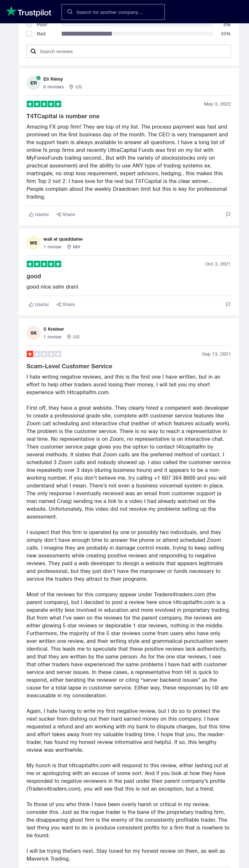
Task: Open the review titled T4TCapital is number one
Action: point(63,116)
